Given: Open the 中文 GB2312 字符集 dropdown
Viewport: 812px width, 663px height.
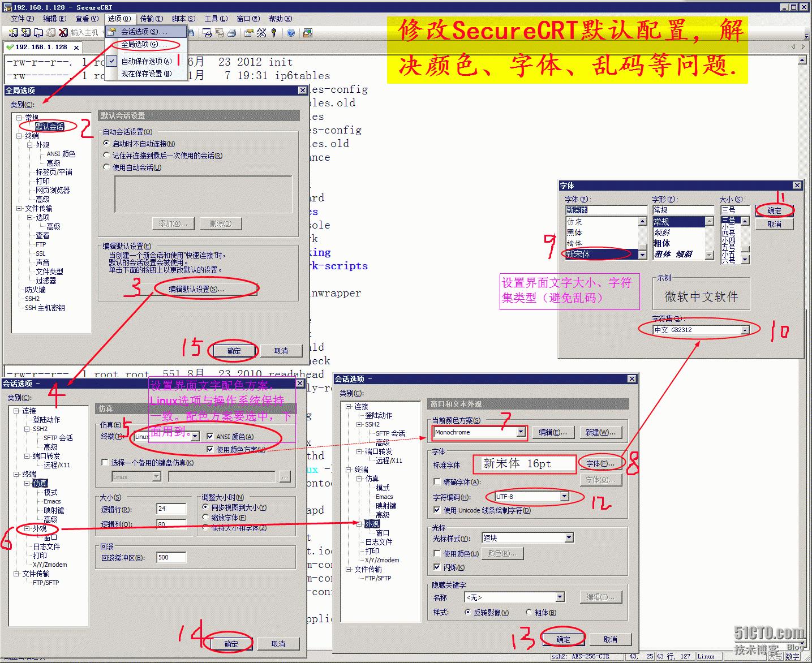Looking at the screenshot, I should [x=744, y=329].
